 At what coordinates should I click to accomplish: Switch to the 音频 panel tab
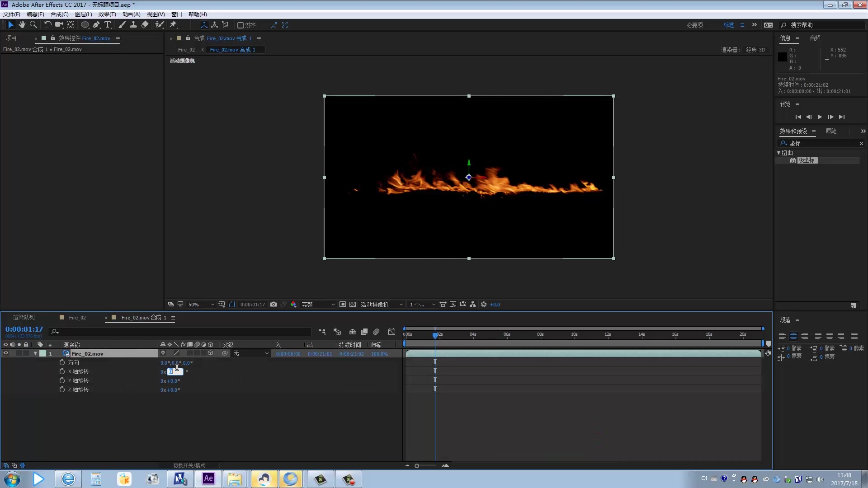815,38
